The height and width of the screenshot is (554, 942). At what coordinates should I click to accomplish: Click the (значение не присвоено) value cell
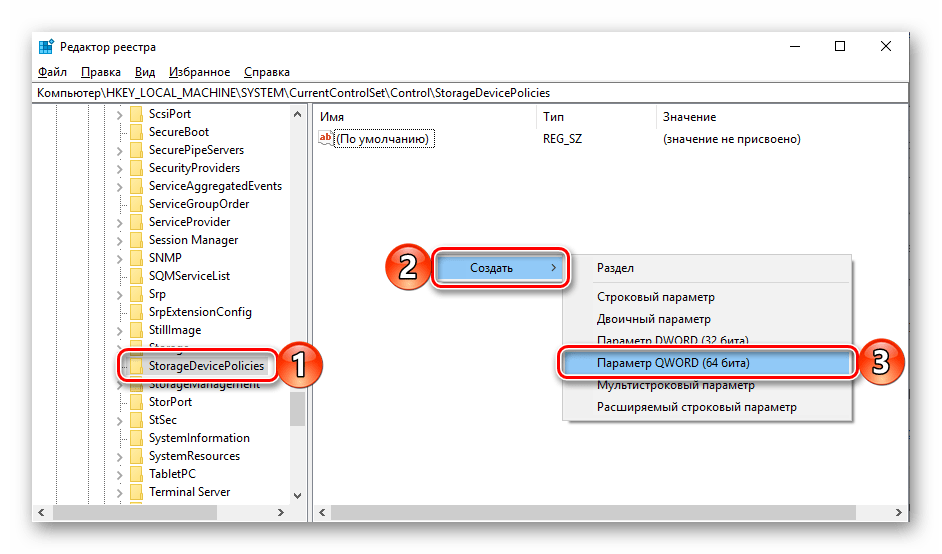pyautogui.click(x=732, y=139)
